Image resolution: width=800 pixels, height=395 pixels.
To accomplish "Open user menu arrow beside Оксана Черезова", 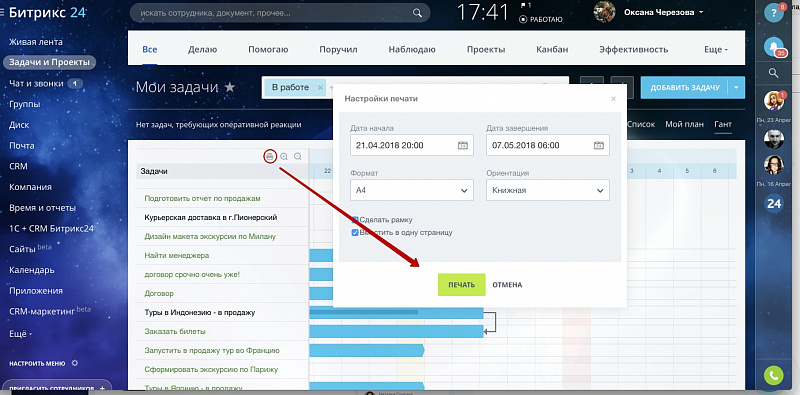I will click(x=701, y=12).
